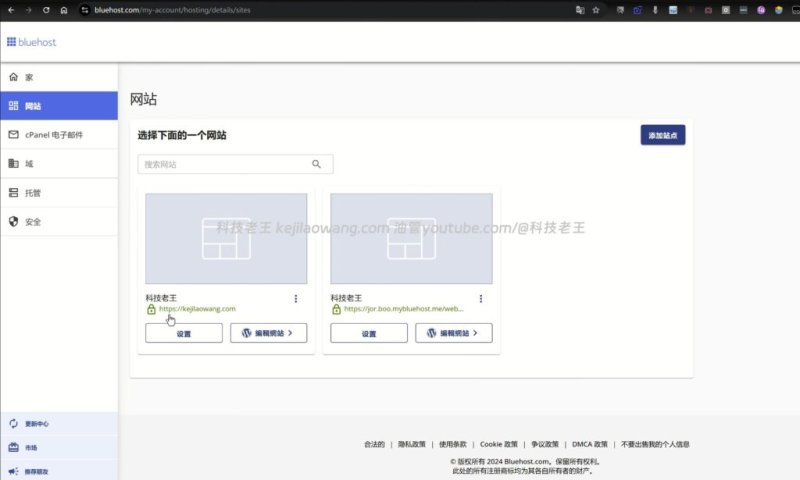Open 市场 (Marketplace) in sidebar

click(x=59, y=447)
